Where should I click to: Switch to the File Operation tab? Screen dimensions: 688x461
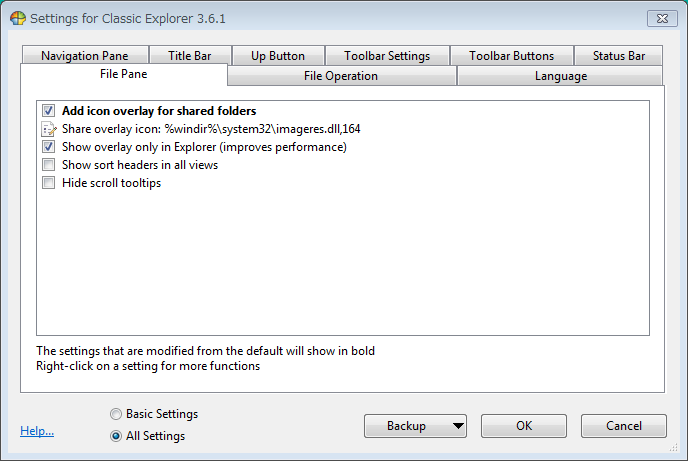coord(341,76)
